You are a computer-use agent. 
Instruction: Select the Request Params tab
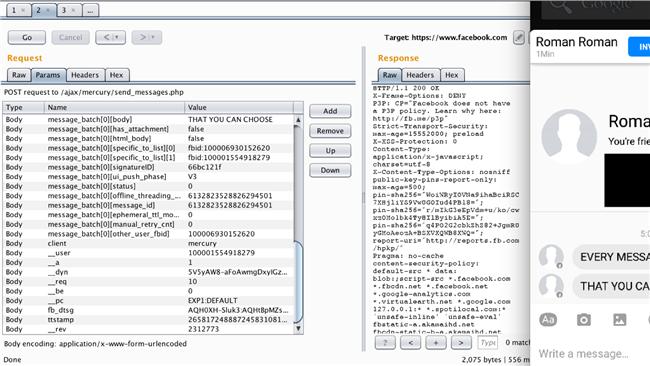[48, 75]
